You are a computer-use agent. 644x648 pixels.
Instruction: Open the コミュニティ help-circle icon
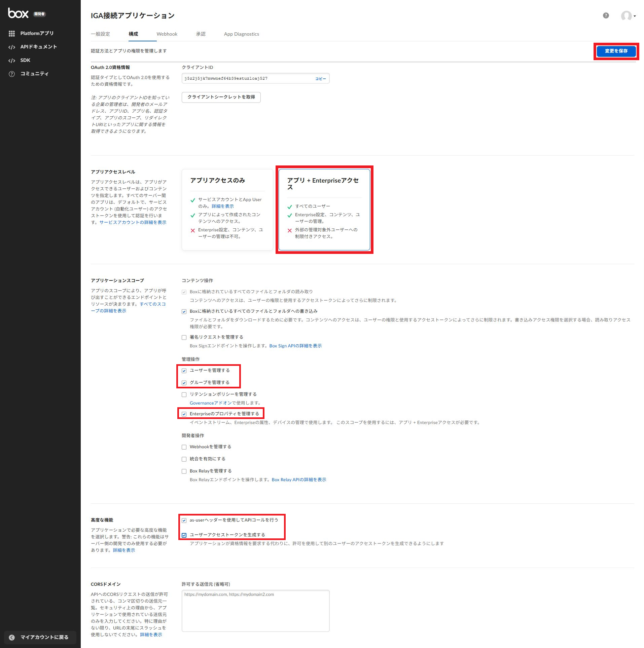click(12, 74)
